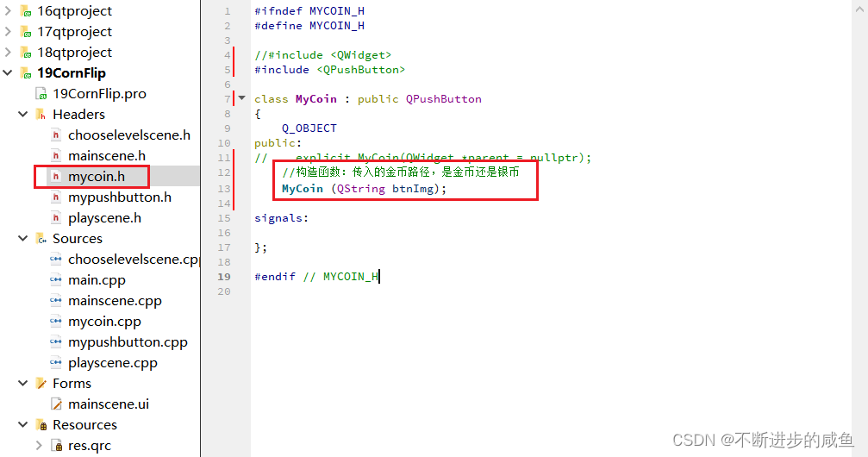Collapse the Sources folder

tap(23, 238)
